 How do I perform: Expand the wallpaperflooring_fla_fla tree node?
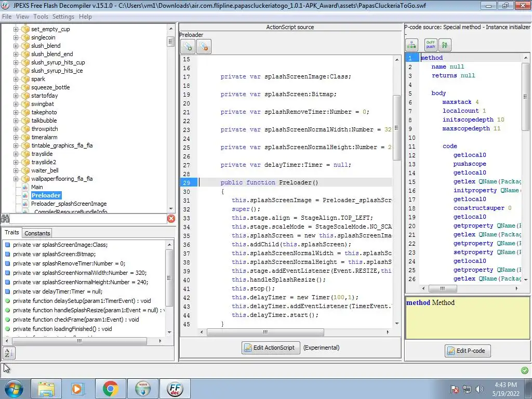coord(16,179)
